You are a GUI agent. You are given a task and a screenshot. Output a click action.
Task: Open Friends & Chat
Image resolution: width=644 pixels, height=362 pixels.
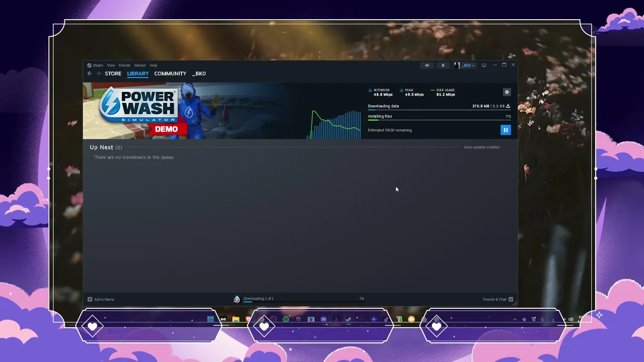498,299
